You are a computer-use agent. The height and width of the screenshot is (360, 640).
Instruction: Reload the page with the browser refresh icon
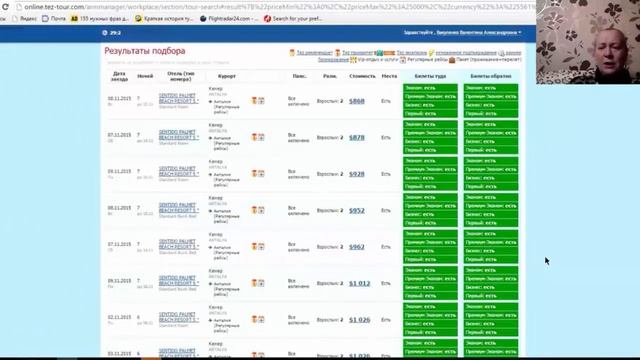click(5, 7)
